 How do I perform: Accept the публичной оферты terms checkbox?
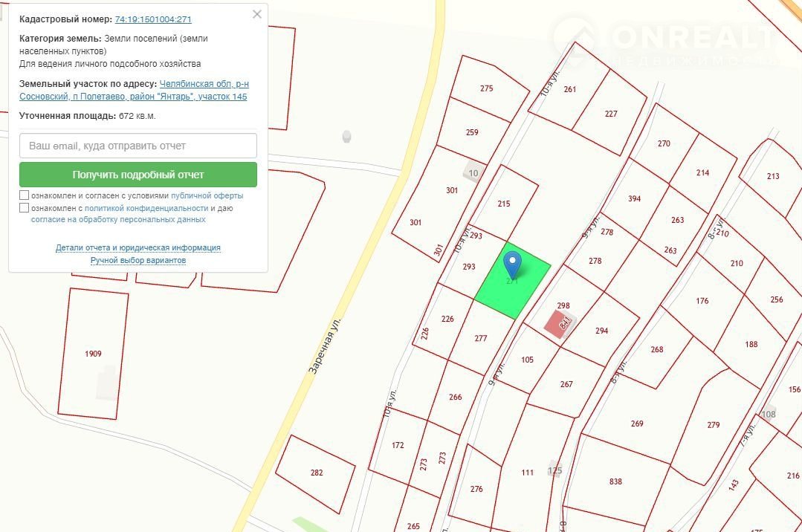coord(25,195)
